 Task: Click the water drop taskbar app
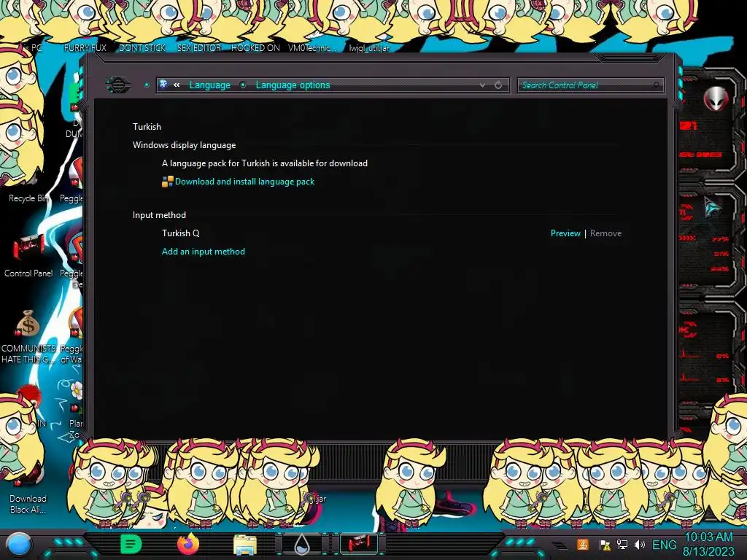click(302, 545)
